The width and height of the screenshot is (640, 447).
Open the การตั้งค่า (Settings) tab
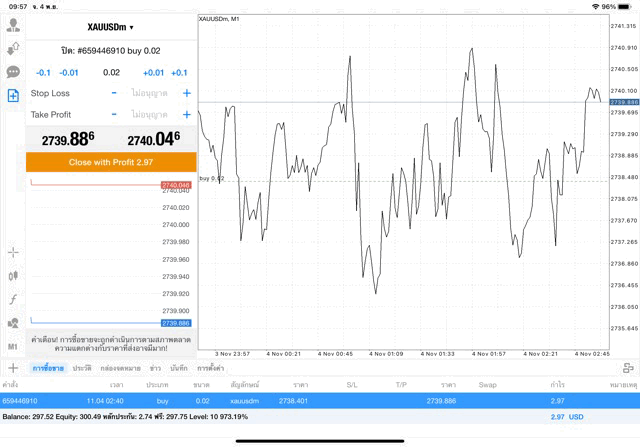[x=210, y=369]
